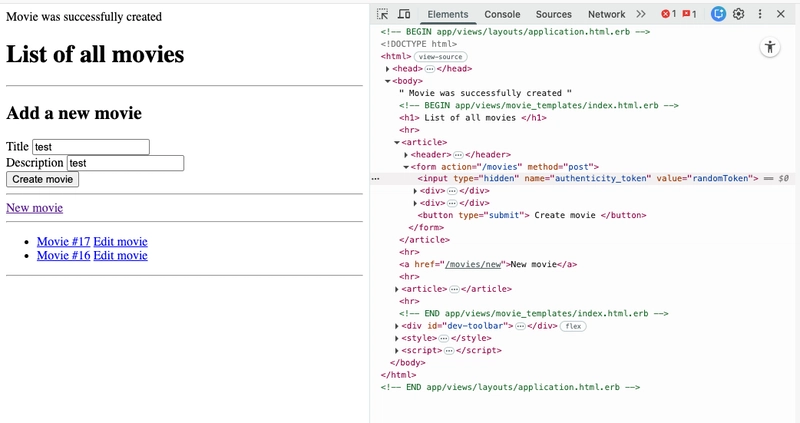Click the ellipsis inside the dev-toolbar div
800x423 pixels.
pyautogui.click(x=520, y=326)
